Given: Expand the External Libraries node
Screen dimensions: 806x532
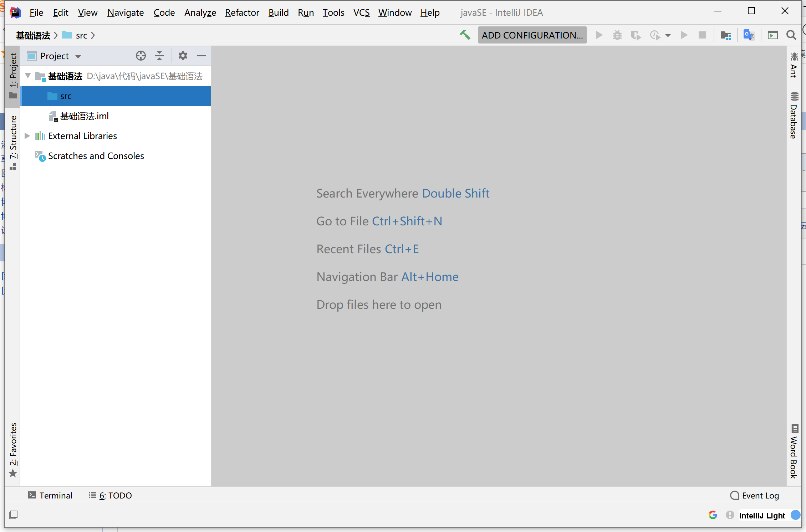Looking at the screenshot, I should coord(27,136).
